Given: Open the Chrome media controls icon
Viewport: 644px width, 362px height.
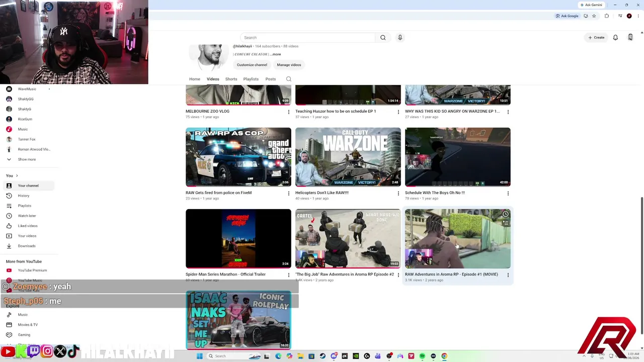Looking at the screenshot, I should 620,16.
